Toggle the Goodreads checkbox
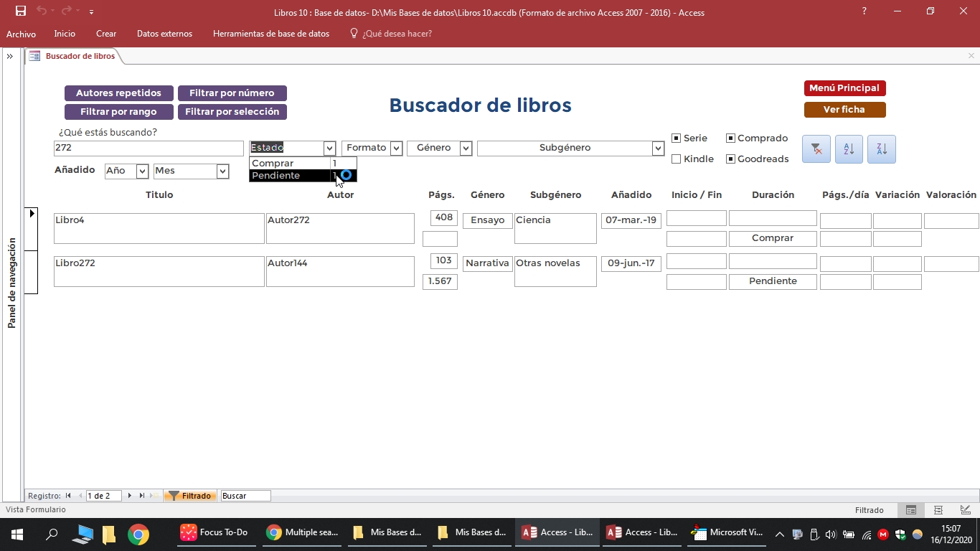Image resolution: width=980 pixels, height=551 pixels. click(x=730, y=159)
